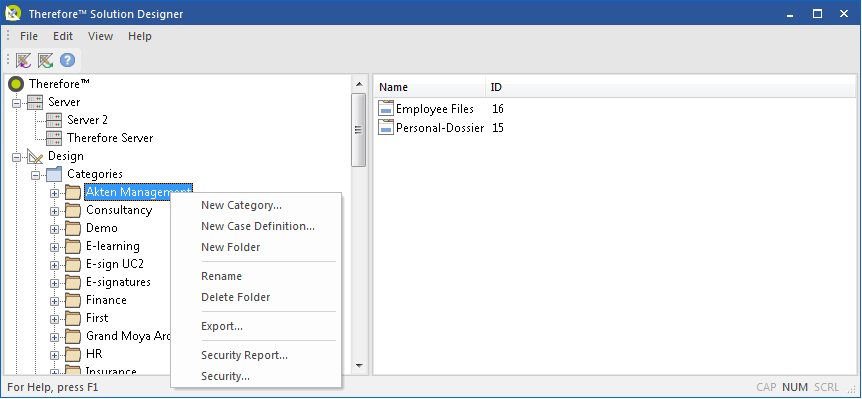Image resolution: width=862 pixels, height=399 pixels.
Task: Expand the HR folder
Action: tap(54, 355)
